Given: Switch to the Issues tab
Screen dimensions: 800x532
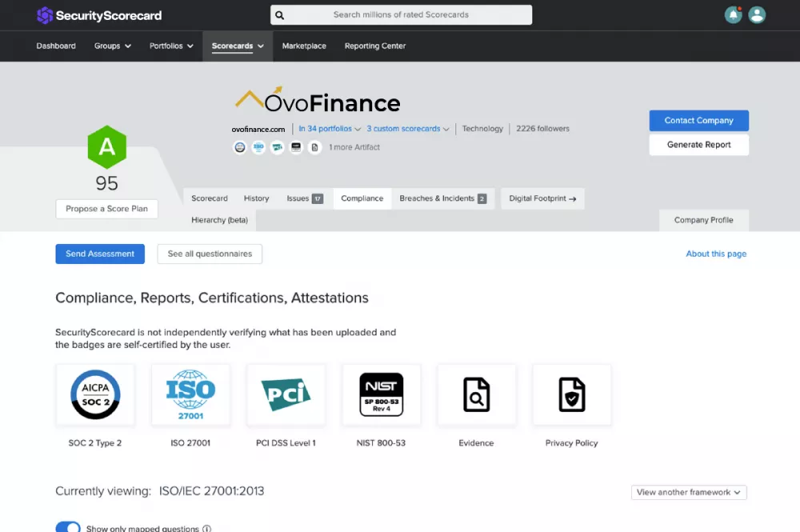Looking at the screenshot, I should coord(305,198).
